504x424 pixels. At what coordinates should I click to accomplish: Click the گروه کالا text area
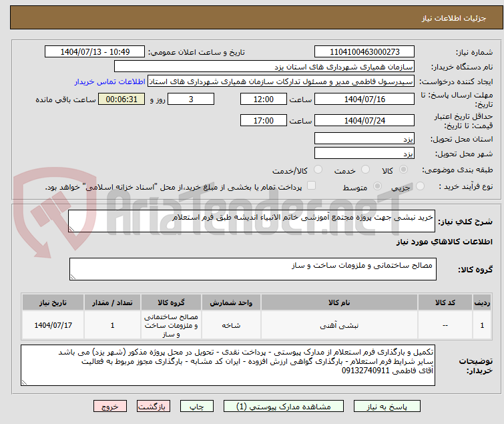tap(252, 269)
